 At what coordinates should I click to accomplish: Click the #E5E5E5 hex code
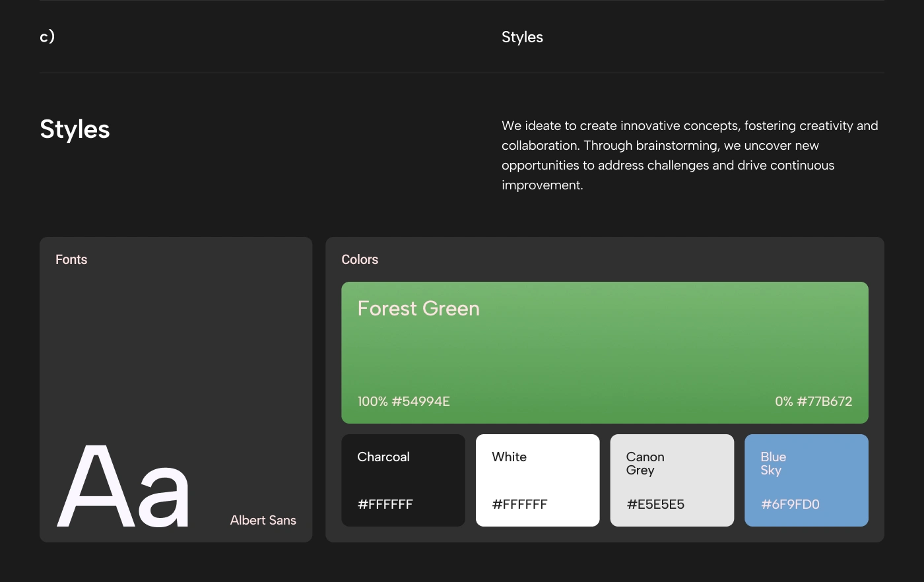pos(655,504)
